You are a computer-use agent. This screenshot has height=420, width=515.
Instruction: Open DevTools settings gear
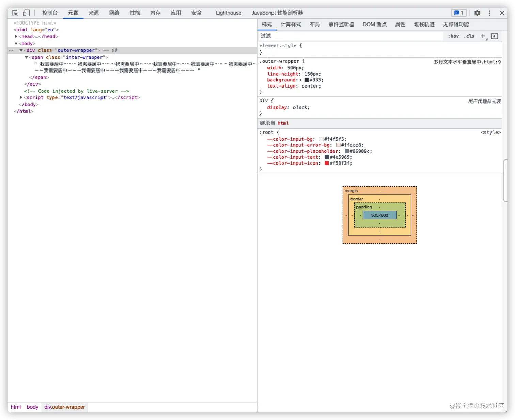coord(477,13)
